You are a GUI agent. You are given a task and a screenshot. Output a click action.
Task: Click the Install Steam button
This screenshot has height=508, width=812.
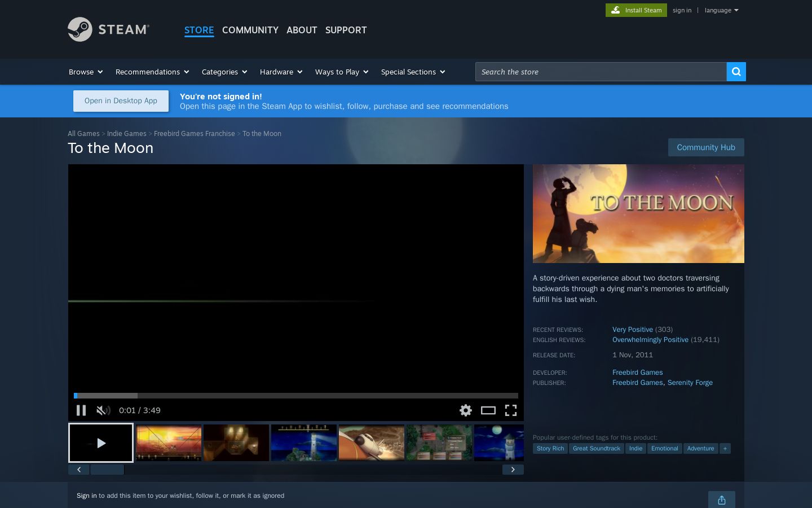point(636,10)
